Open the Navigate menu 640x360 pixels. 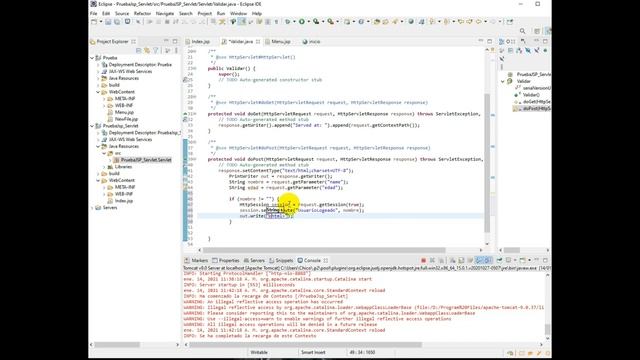tap(164, 13)
